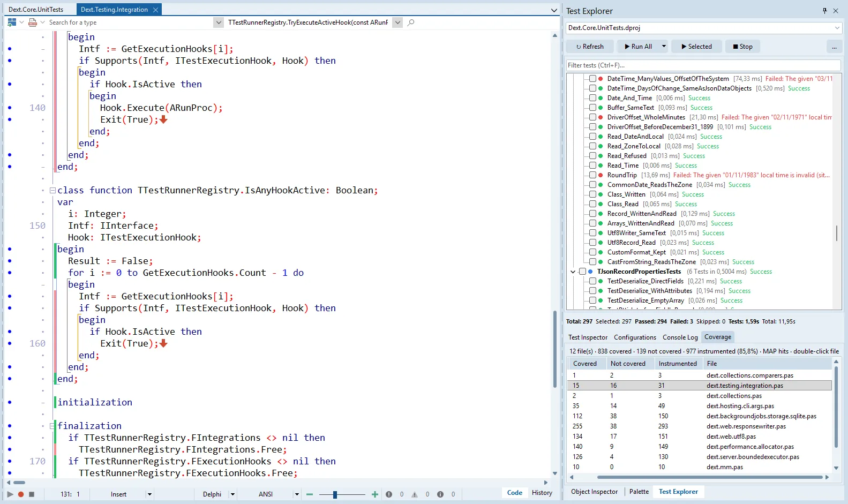
Task: Collapse the finalization section fold marker
Action: [x=52, y=426]
